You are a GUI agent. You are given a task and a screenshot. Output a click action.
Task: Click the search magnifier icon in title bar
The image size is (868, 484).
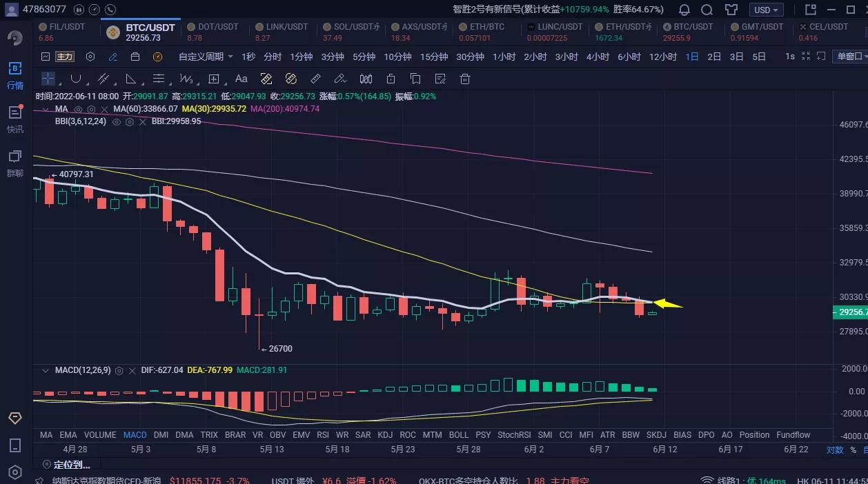point(707,10)
